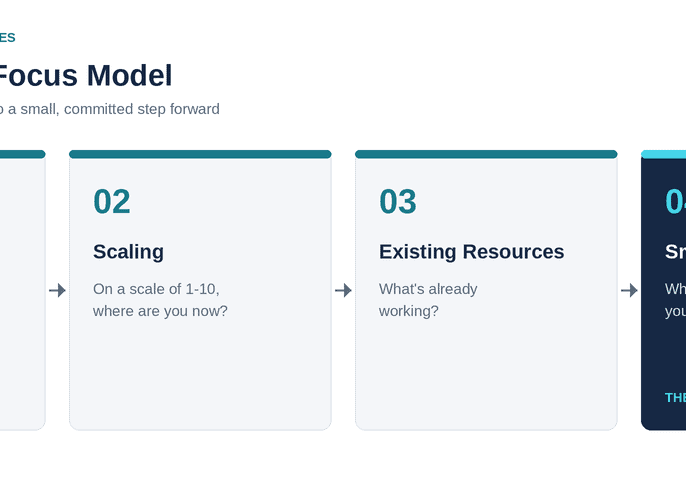Click the Scaling card heading
Image resolution: width=686 pixels, height=480 pixels.
click(x=128, y=252)
